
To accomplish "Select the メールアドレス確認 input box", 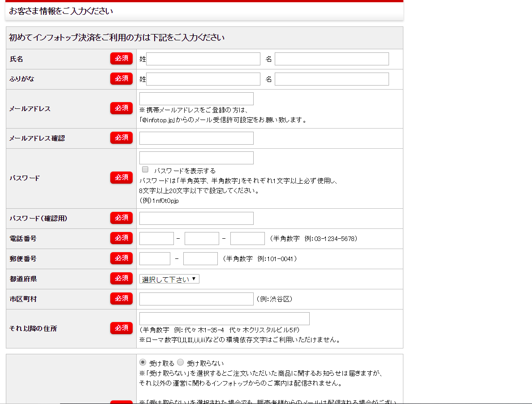I will [x=196, y=138].
